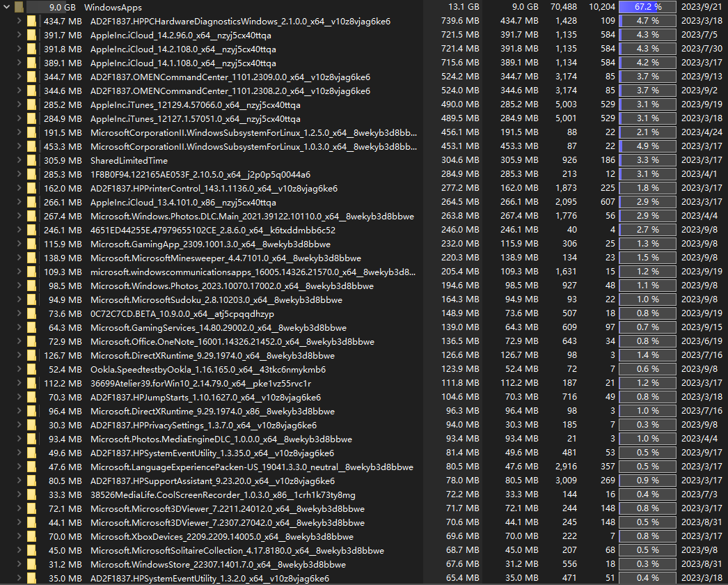This screenshot has height=585, width=728.
Task: Click the 2023/6/19 modified date
Action: (702, 341)
